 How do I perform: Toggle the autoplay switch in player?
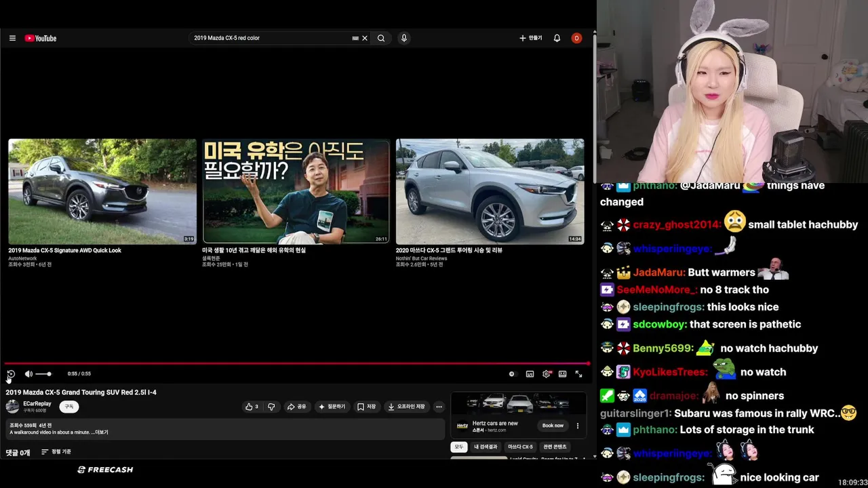(512, 374)
